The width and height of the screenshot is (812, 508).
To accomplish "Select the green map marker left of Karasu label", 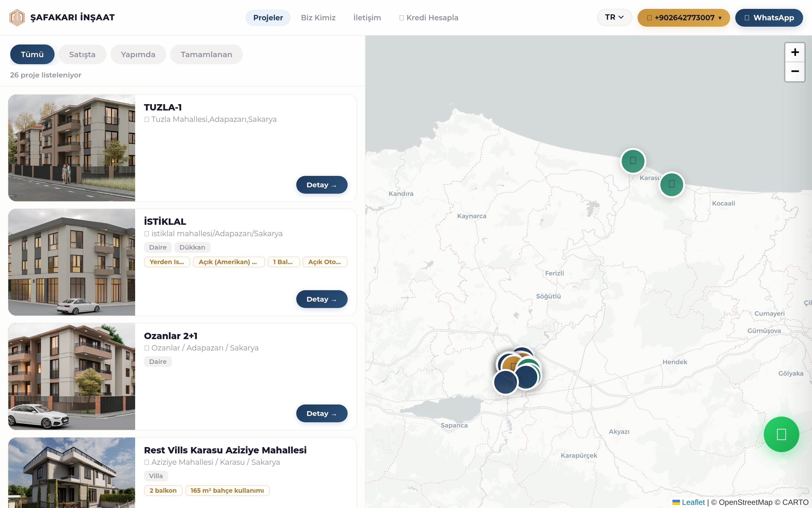I will pyautogui.click(x=633, y=161).
